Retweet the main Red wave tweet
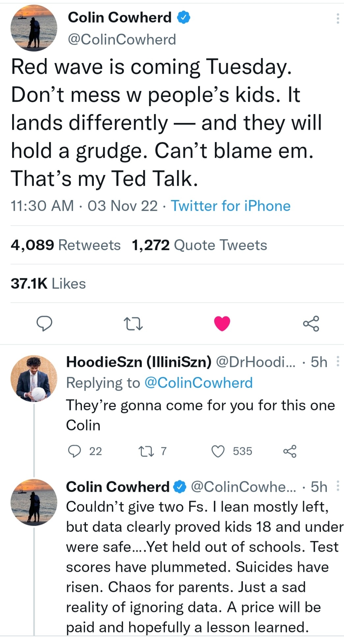344x644 pixels. click(133, 323)
